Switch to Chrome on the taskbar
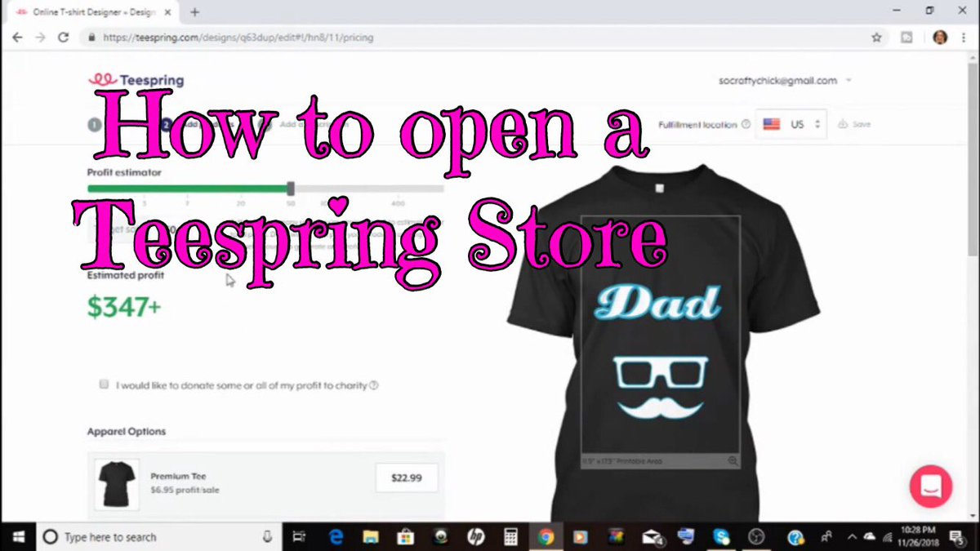 click(546, 536)
